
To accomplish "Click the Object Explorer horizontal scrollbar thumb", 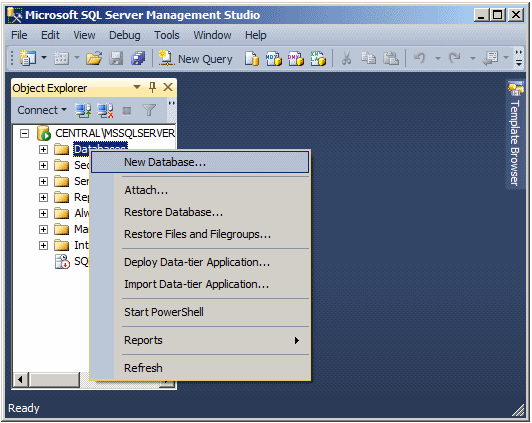I will tap(54, 379).
